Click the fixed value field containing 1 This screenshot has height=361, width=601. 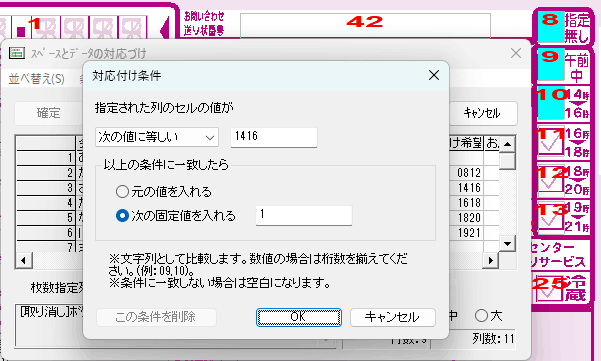pos(304,215)
